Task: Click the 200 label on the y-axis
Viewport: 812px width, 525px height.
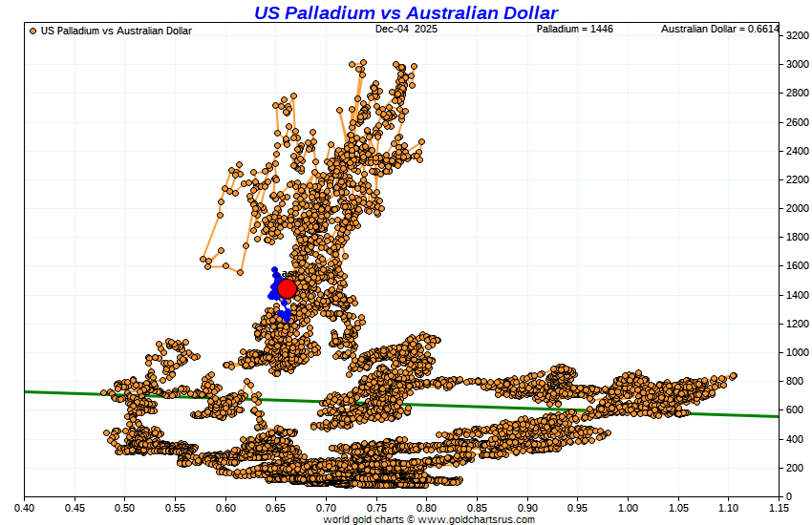Action: point(795,468)
